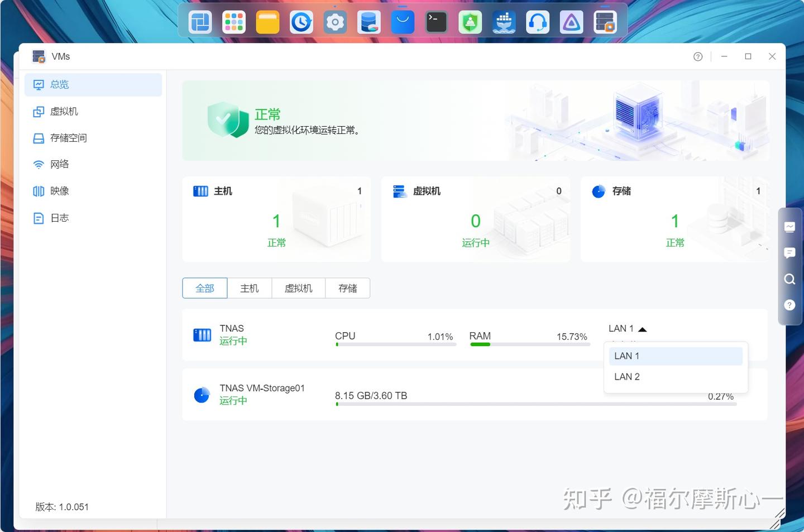Click the question mark in side widget
This screenshot has height=532, width=804.
click(x=789, y=305)
